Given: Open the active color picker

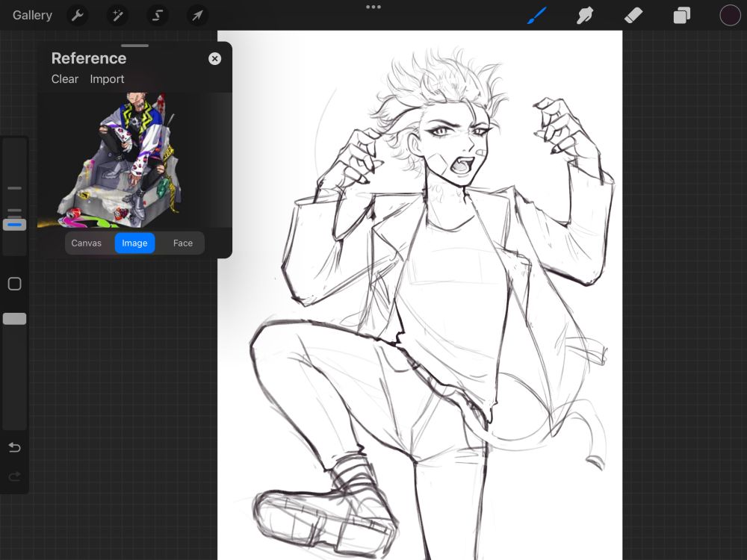Looking at the screenshot, I should pos(730,15).
